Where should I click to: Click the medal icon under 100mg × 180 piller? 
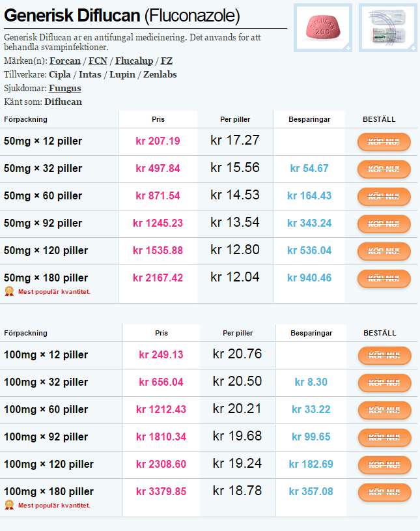click(x=9, y=505)
